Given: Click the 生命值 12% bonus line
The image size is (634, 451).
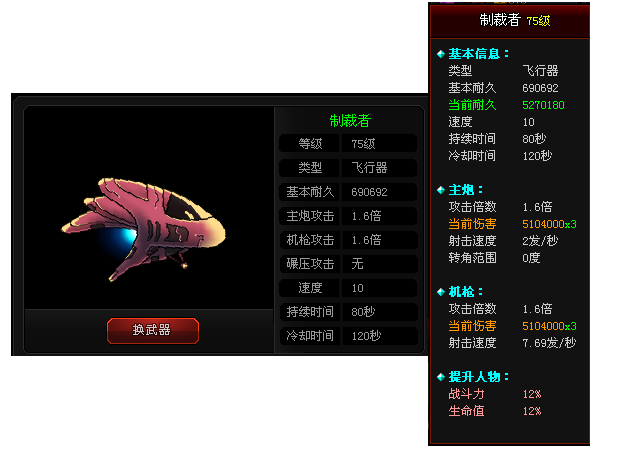Looking at the screenshot, I should [x=495, y=411].
